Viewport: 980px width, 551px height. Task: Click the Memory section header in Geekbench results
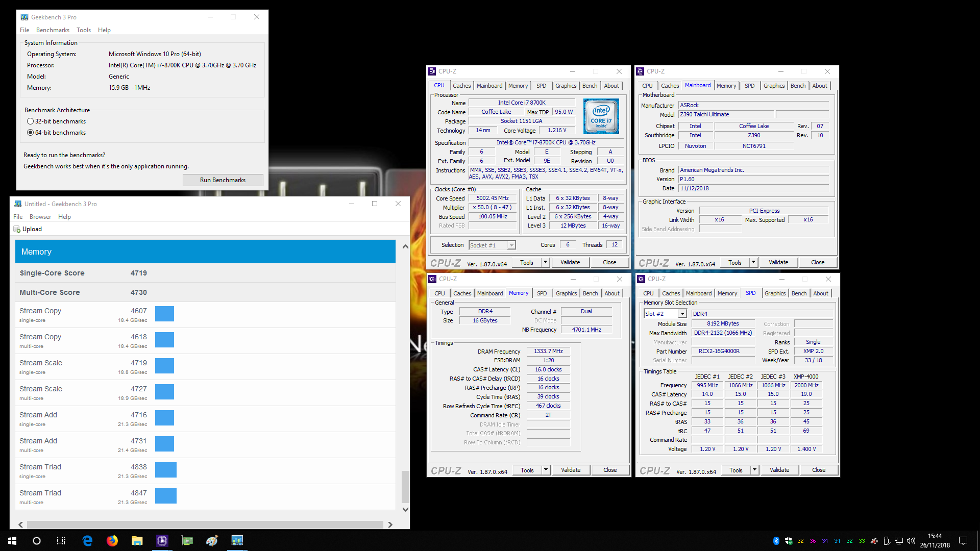click(205, 252)
